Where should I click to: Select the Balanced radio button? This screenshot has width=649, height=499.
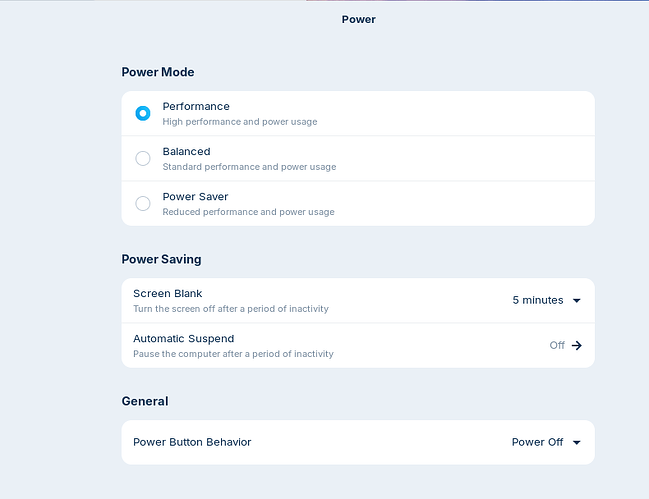tap(143, 158)
